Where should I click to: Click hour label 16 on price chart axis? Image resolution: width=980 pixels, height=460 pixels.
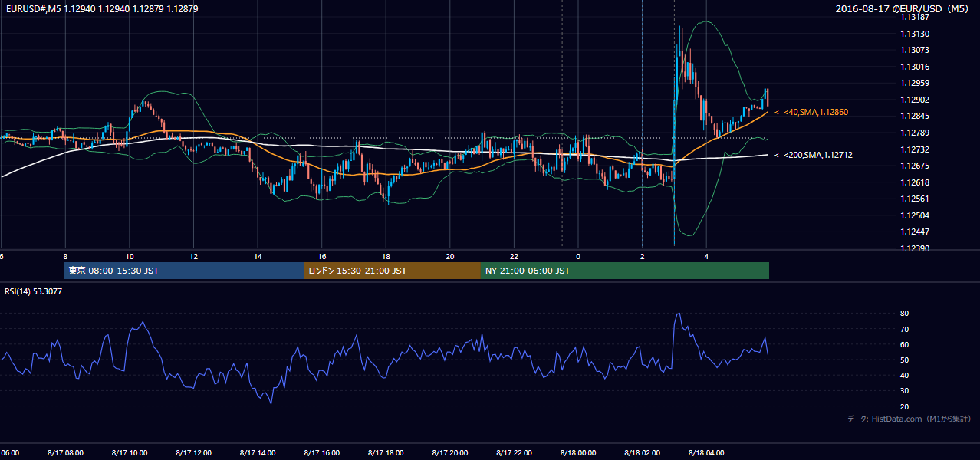[x=322, y=256]
